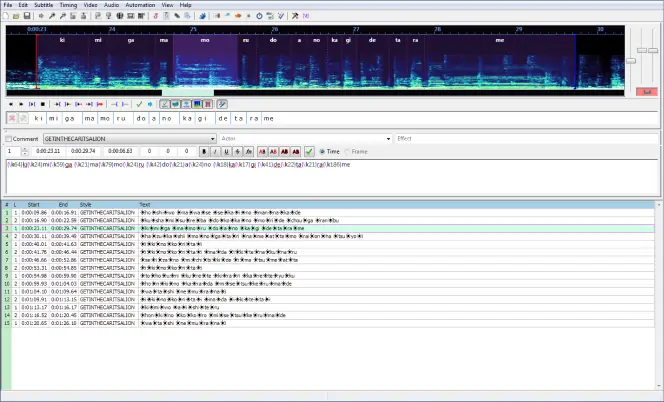Click the audio display horizontal scrollbar thumb
The width and height of the screenshot is (664, 402).
(188, 93)
